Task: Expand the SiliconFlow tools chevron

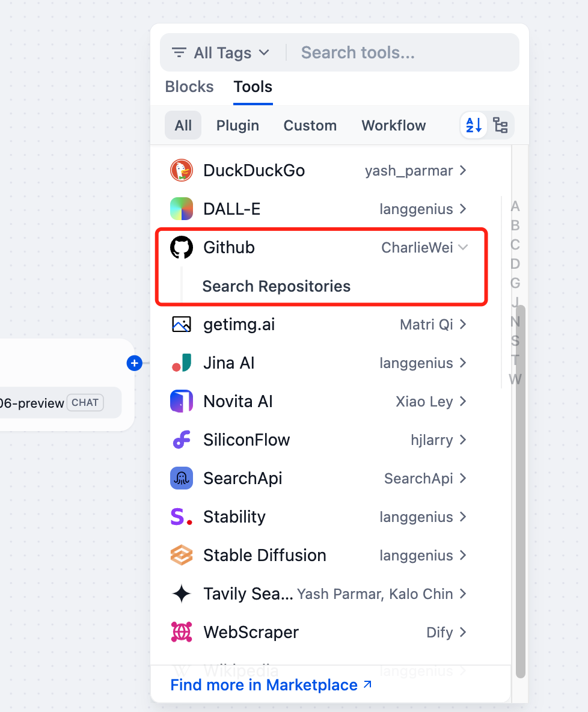Action: pyautogui.click(x=463, y=440)
